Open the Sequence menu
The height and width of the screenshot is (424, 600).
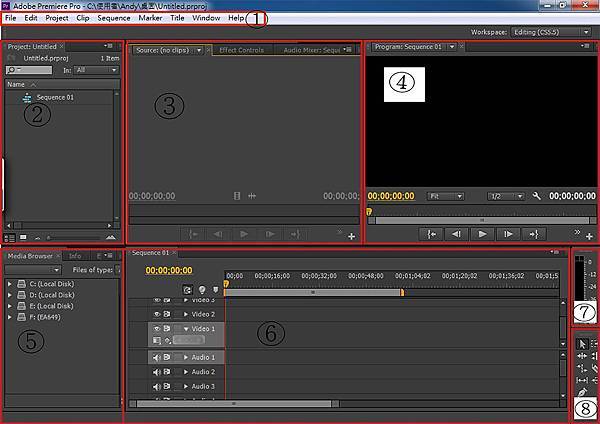114,18
